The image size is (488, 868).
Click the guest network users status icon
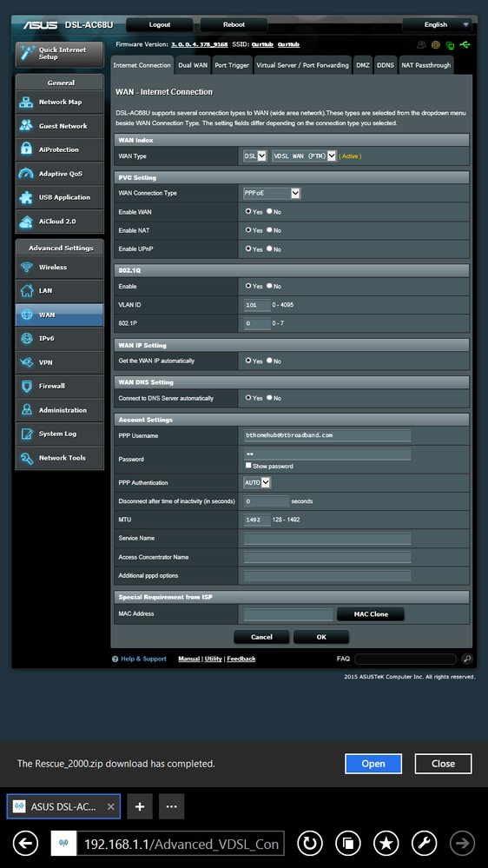click(x=422, y=45)
